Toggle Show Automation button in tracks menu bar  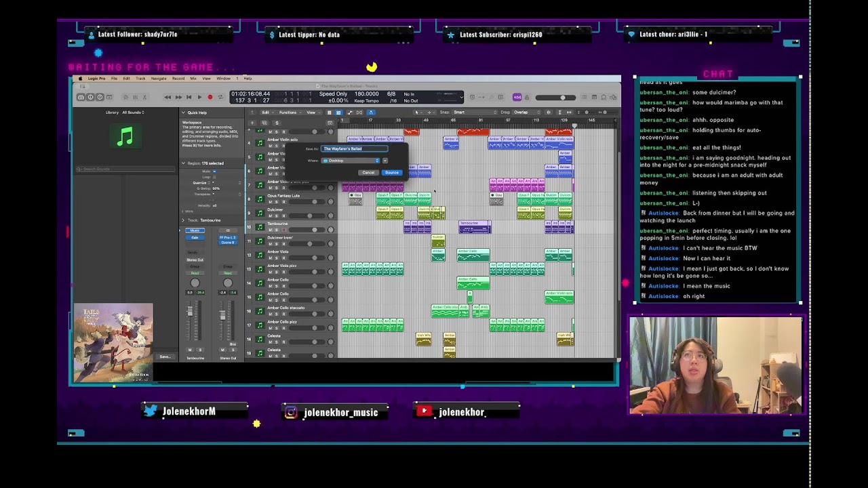(x=350, y=113)
